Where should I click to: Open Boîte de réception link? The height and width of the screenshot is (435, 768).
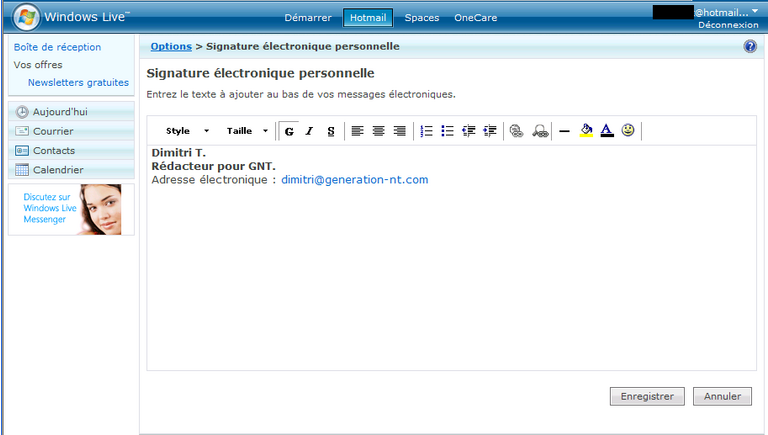click(x=57, y=47)
